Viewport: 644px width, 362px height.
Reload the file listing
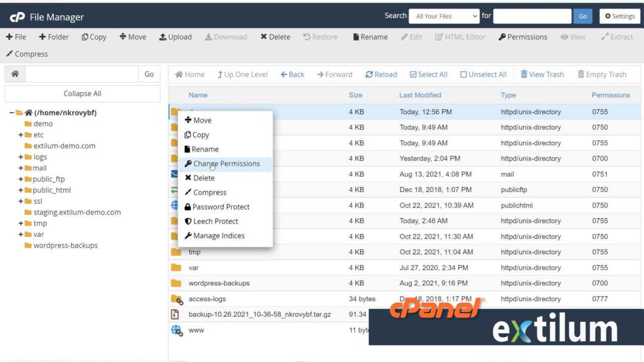[381, 74]
